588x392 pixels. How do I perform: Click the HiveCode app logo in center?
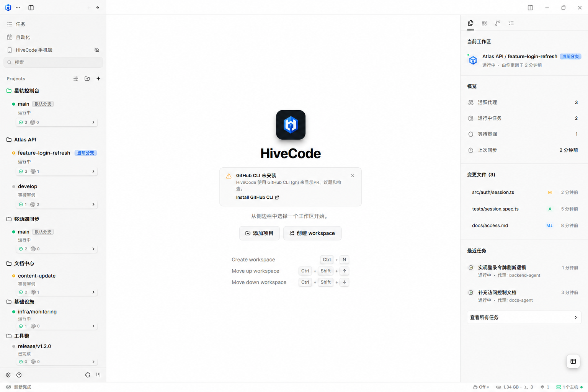[x=291, y=125]
